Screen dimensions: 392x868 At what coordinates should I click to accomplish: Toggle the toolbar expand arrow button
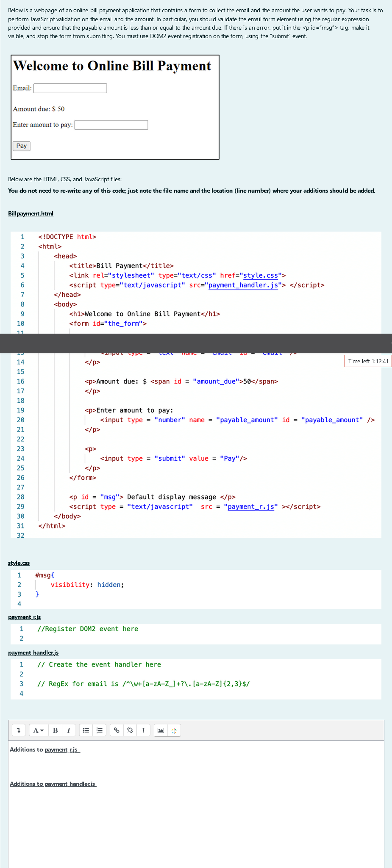click(19, 730)
